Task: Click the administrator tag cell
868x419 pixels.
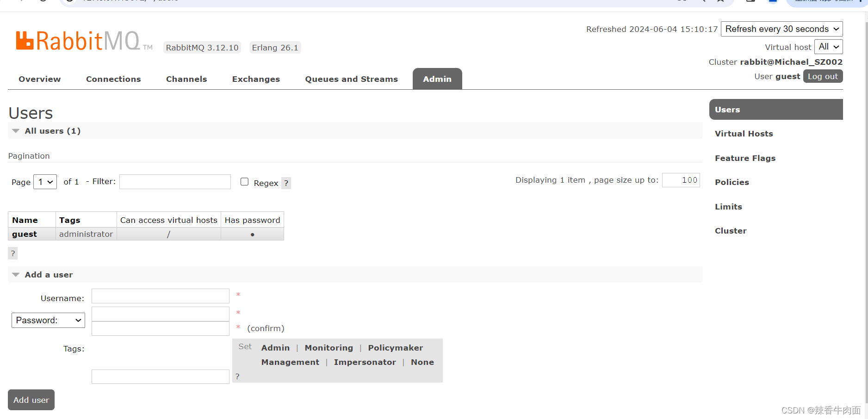Action: pos(86,234)
